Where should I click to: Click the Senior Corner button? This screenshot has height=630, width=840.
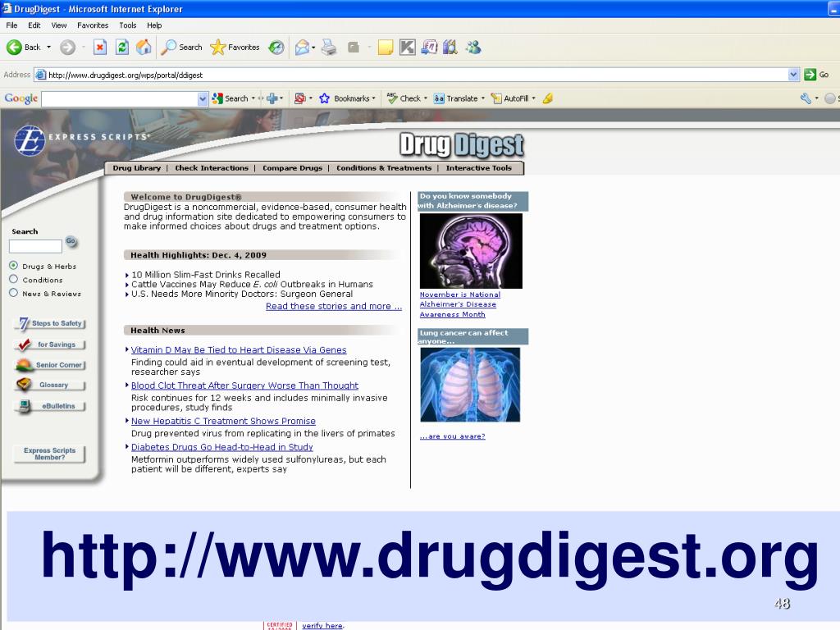(x=51, y=365)
